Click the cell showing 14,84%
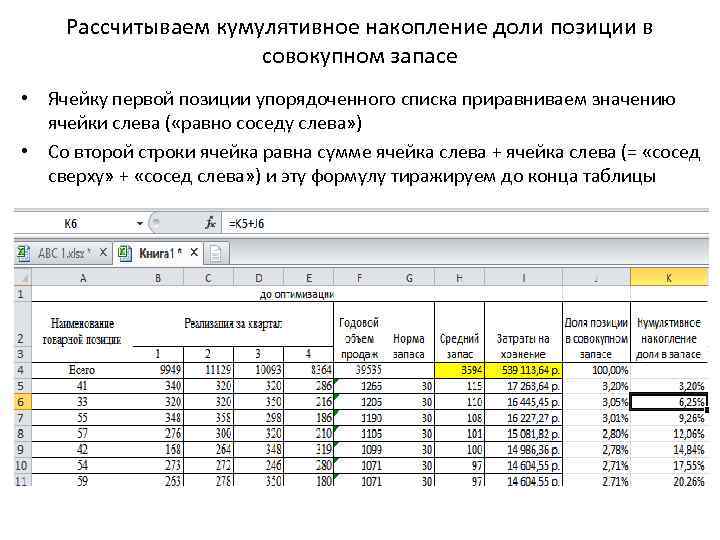This screenshot has width=720, height=540. pyautogui.click(x=669, y=450)
